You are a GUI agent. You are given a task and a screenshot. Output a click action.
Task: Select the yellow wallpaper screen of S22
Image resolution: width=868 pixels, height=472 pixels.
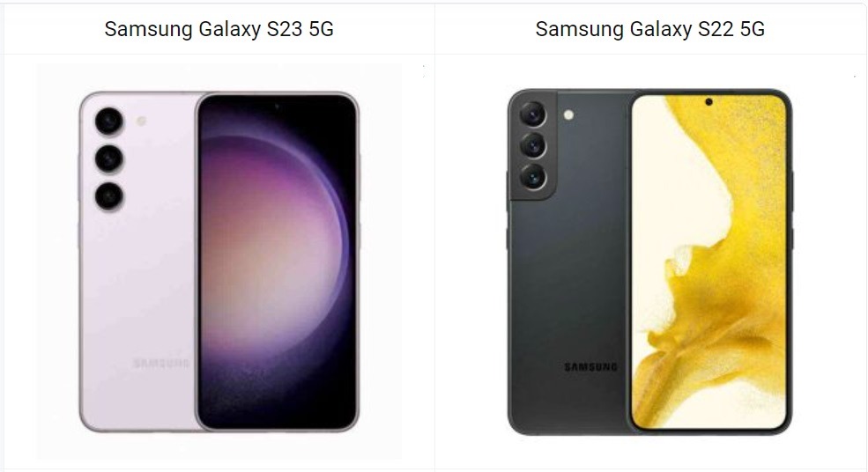click(709, 262)
